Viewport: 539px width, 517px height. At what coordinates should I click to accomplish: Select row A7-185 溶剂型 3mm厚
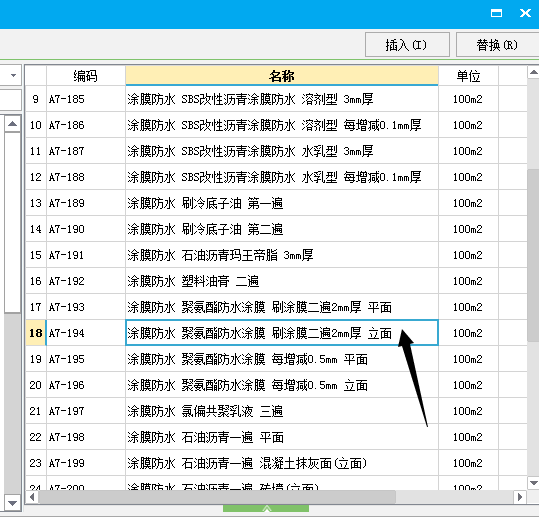click(x=276, y=99)
